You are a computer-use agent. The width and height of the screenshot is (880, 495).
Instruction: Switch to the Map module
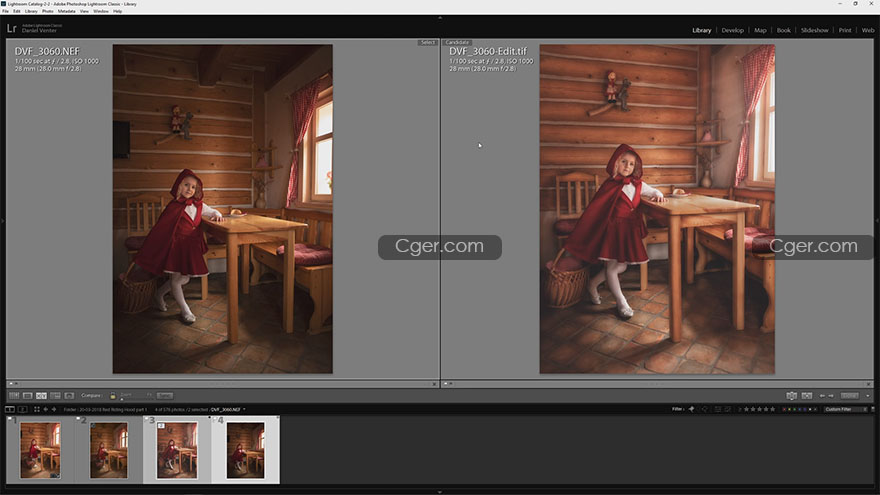[760, 30]
